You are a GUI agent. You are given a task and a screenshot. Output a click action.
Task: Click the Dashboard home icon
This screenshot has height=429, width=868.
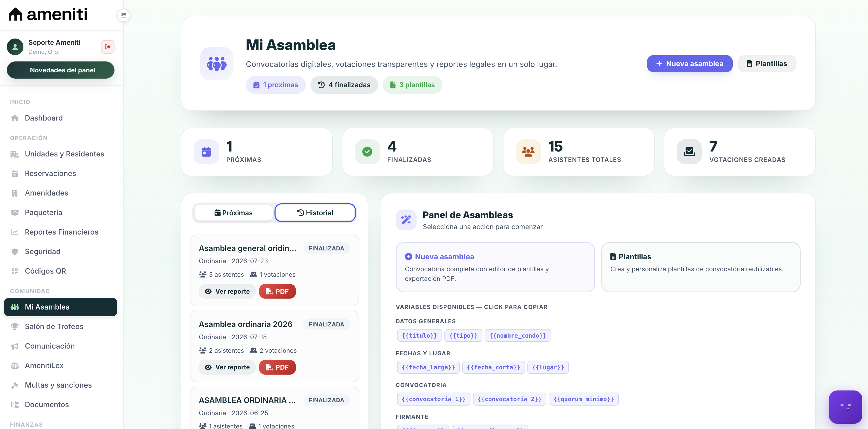point(15,118)
